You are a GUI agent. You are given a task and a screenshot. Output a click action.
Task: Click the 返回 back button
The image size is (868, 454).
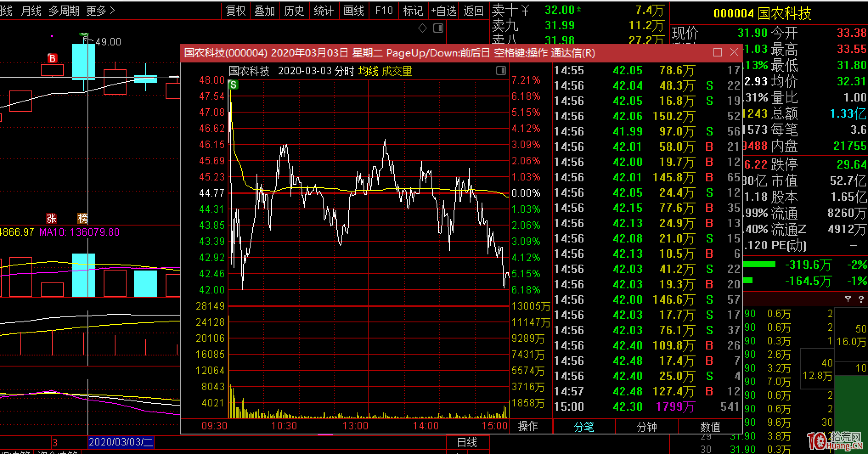pyautogui.click(x=473, y=11)
